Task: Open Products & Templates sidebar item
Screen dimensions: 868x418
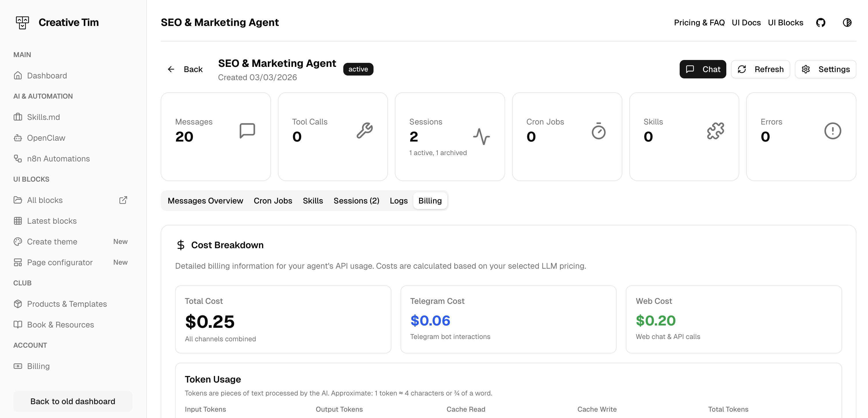Action: point(73,304)
